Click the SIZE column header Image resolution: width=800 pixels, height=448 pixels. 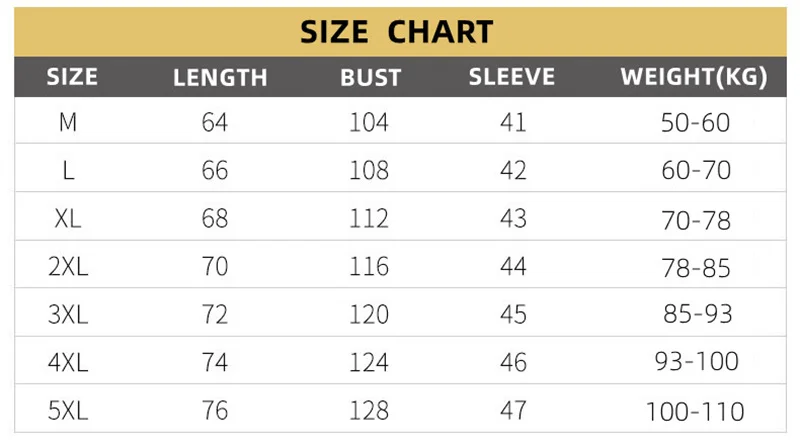[x=72, y=77]
